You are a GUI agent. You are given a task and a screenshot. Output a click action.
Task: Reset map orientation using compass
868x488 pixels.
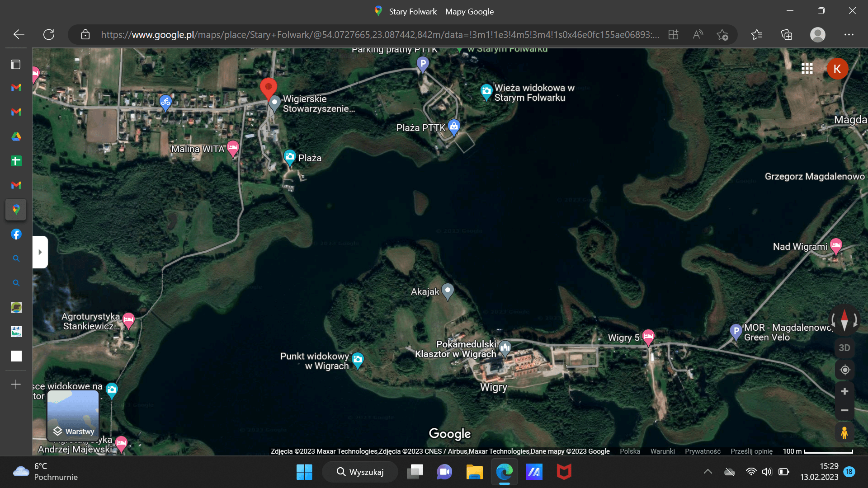tap(844, 320)
